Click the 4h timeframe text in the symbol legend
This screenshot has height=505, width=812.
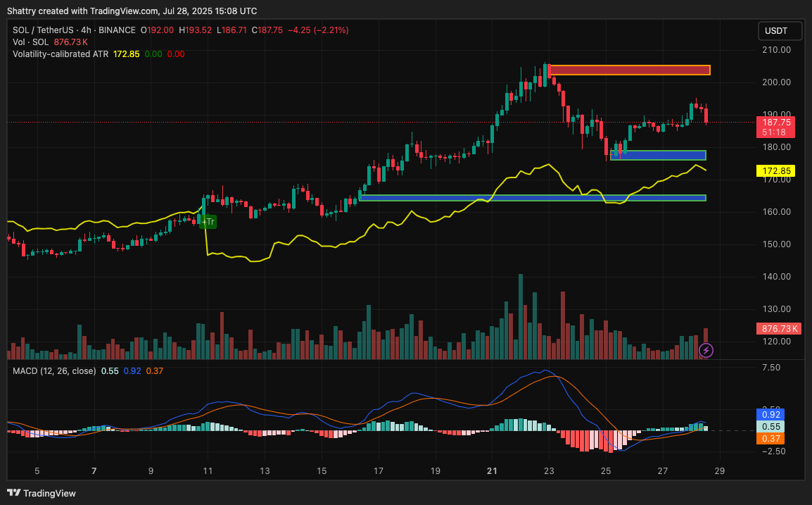[84, 30]
